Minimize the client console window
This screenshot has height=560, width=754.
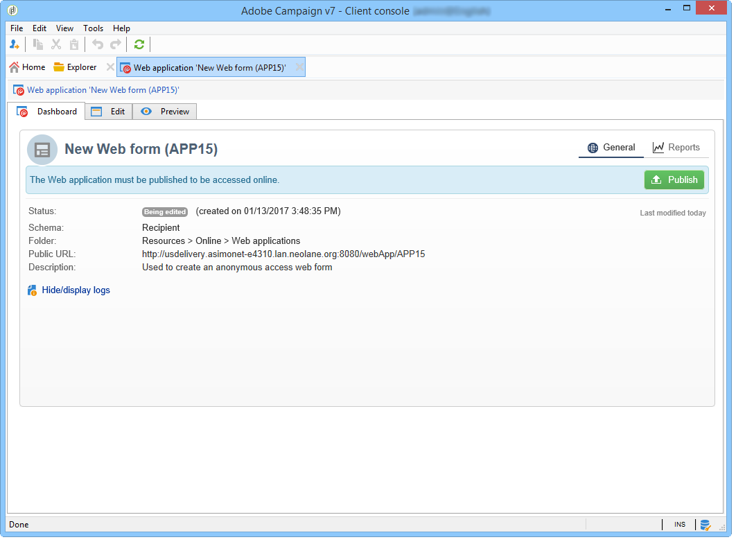[x=668, y=8]
